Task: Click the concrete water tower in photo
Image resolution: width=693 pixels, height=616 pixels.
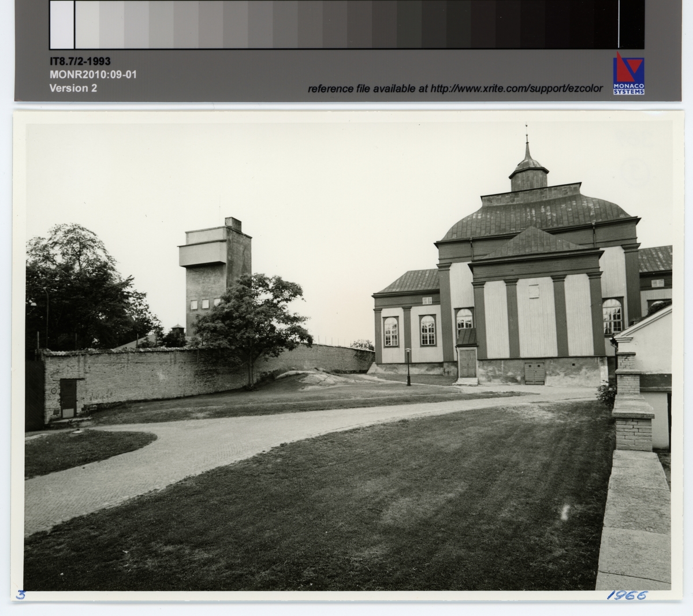Action: [x=215, y=271]
